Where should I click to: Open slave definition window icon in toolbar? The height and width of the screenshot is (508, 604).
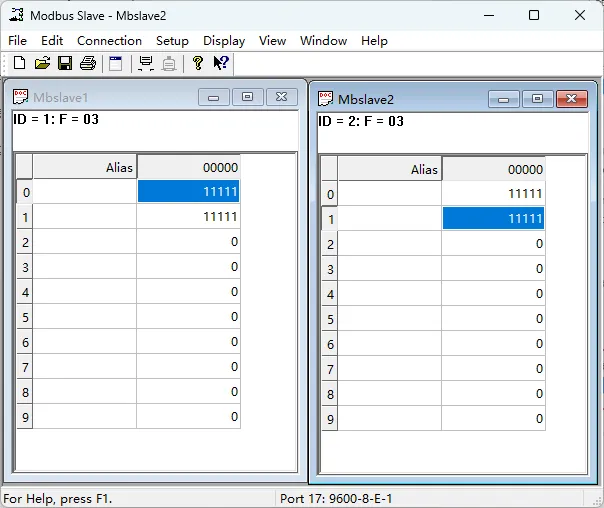pyautogui.click(x=116, y=63)
